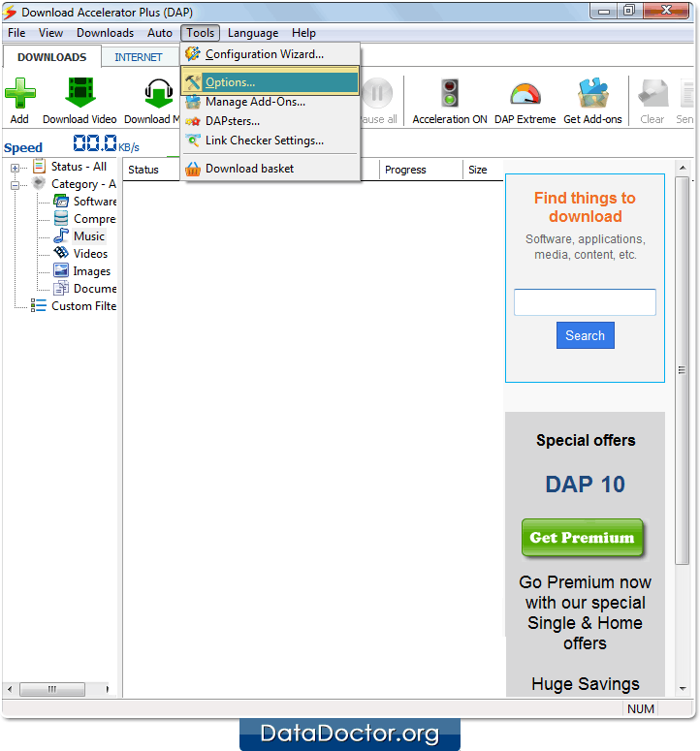The height and width of the screenshot is (751, 700).
Task: Choose Manage Add-Ons... entry
Action: click(270, 102)
